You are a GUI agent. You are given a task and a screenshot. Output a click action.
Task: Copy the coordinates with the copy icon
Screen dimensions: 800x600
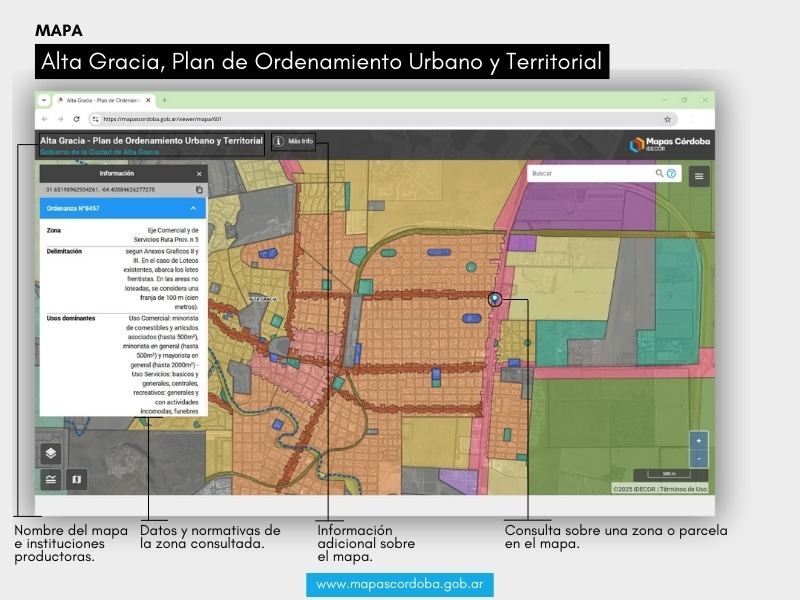[199, 189]
